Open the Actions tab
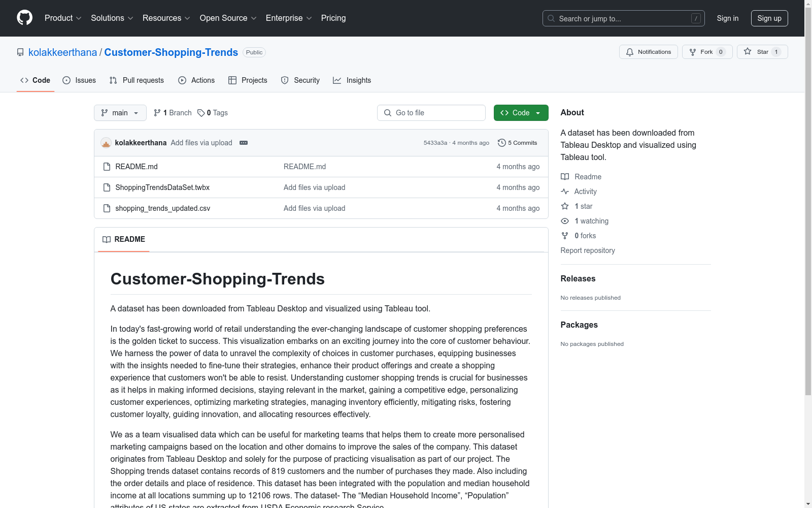The image size is (812, 508). 196,80
